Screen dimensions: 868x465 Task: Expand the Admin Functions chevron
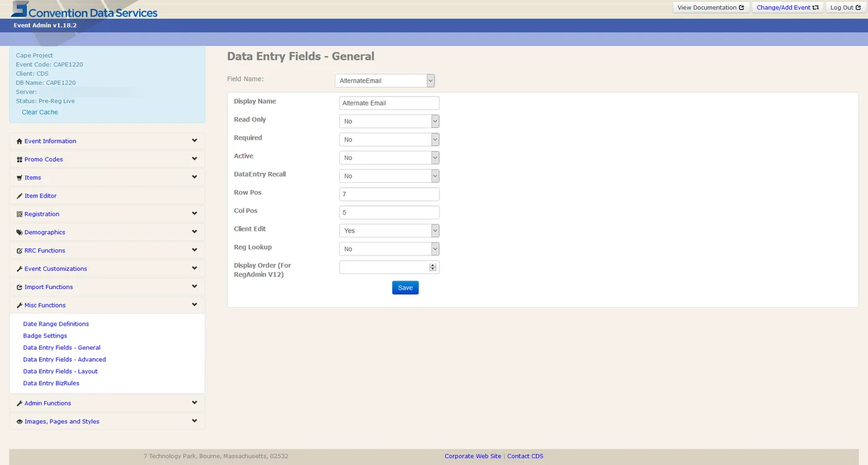pos(195,402)
